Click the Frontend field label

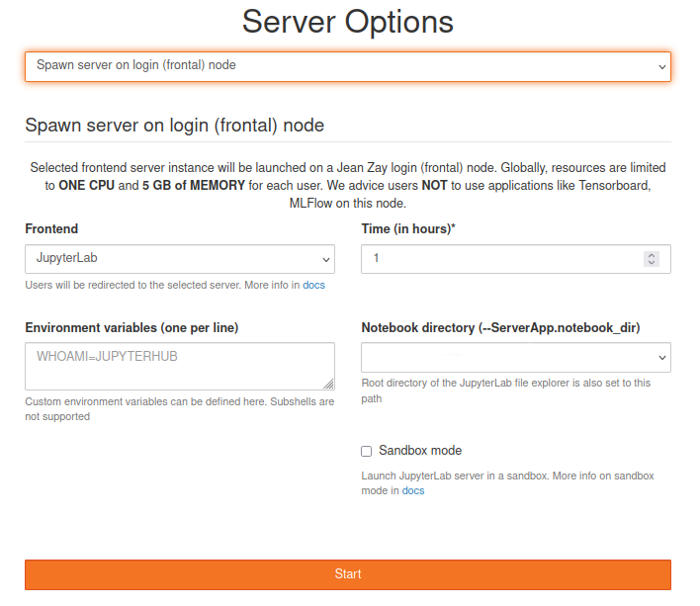51,229
